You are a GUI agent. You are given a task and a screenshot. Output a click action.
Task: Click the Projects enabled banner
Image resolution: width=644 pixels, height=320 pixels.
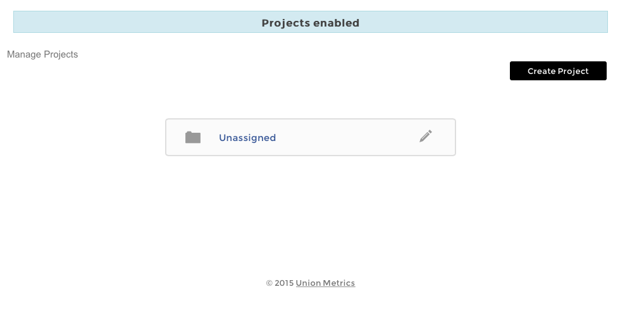coord(310,23)
